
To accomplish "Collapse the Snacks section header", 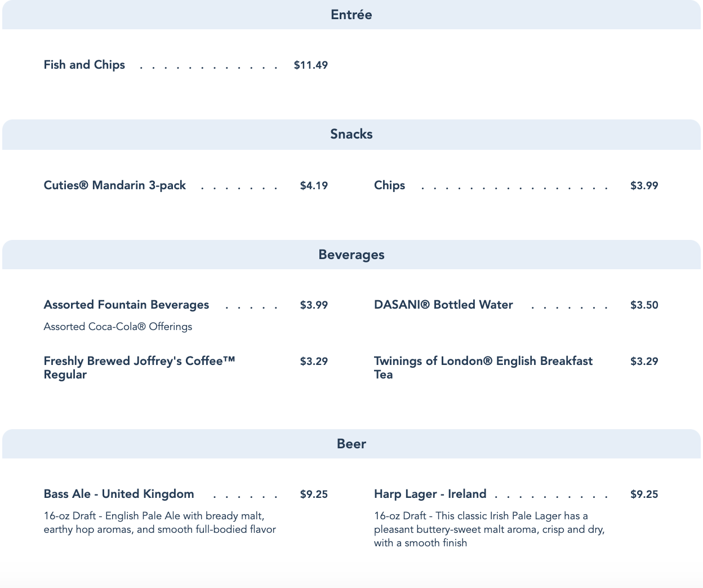I will tap(351, 134).
